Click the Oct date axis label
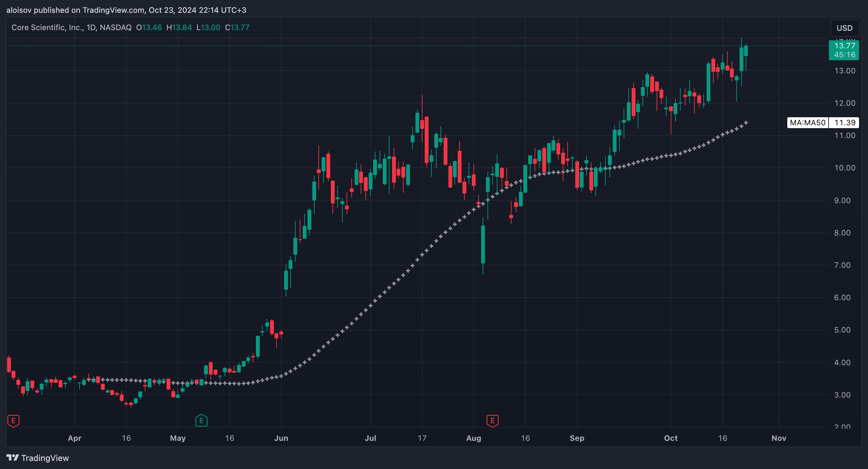This screenshot has height=469, width=868. point(671,438)
